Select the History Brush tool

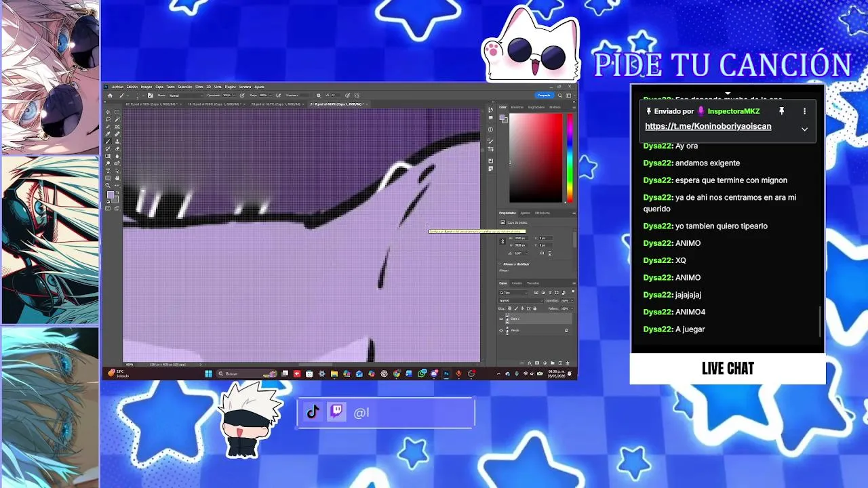(108, 149)
